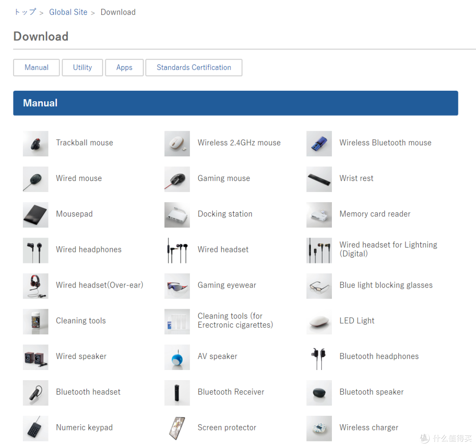Open the over-ear wired headset image
The width and height of the screenshot is (476, 448).
(x=36, y=286)
